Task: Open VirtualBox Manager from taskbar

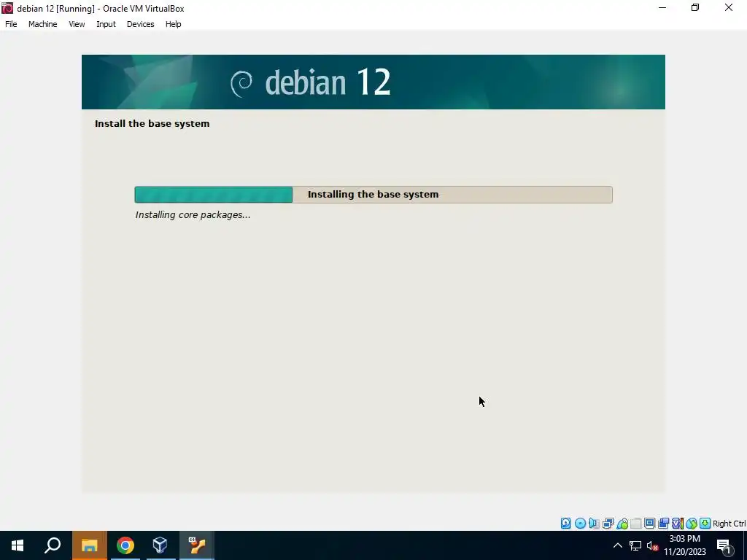Action: 160,545
